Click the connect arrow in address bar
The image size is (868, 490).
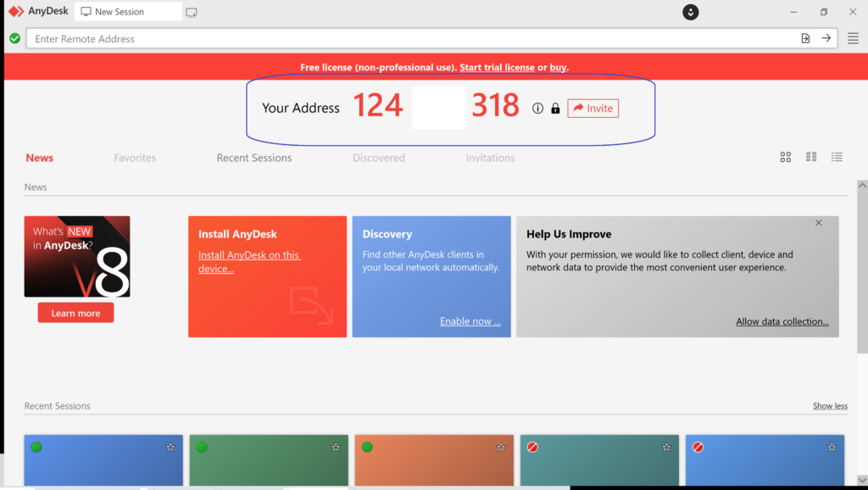coord(826,38)
